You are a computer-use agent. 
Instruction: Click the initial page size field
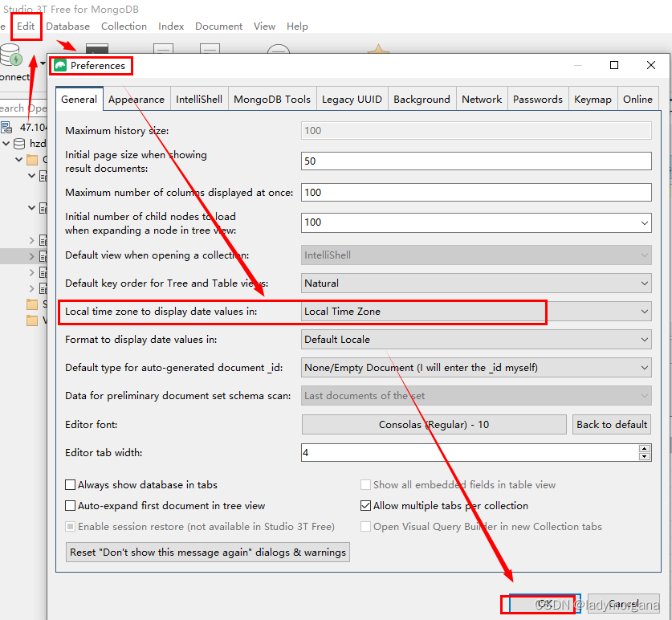click(x=476, y=161)
